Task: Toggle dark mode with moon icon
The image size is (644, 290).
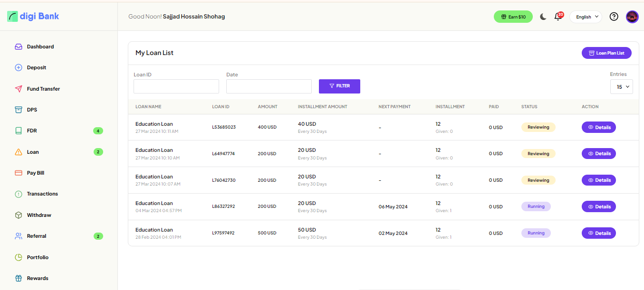Action: pos(543,17)
